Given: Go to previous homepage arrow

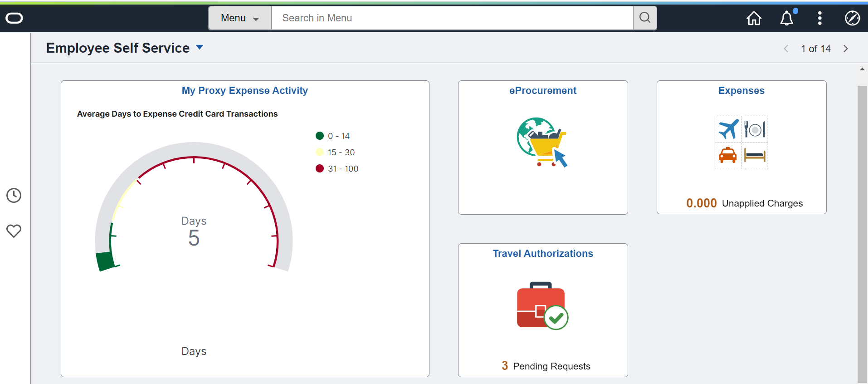Looking at the screenshot, I should click(x=786, y=49).
